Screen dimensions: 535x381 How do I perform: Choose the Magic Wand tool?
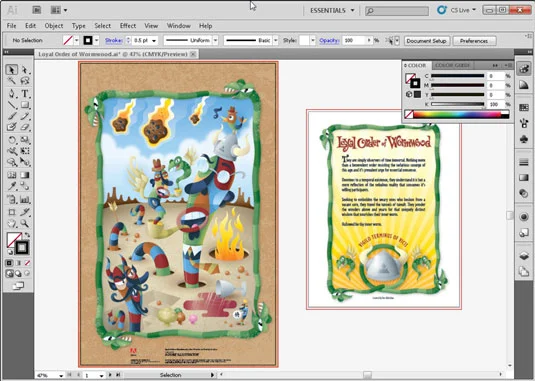point(12,81)
